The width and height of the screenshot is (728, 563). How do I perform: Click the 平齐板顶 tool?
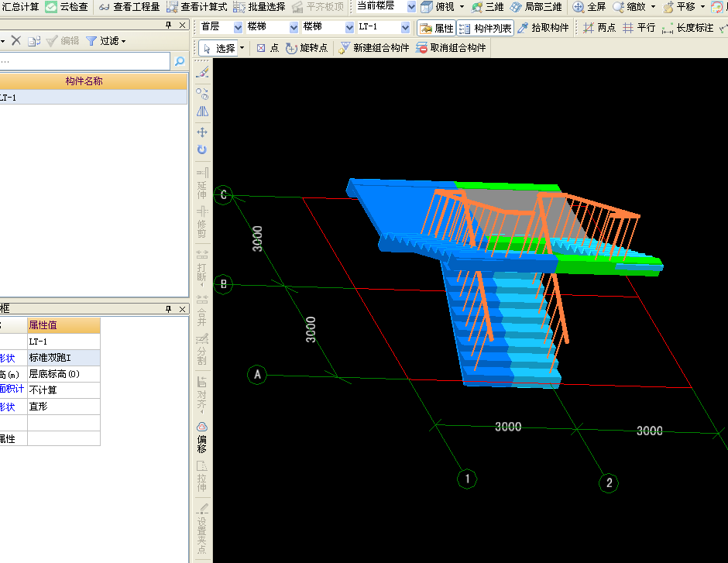(318, 7)
